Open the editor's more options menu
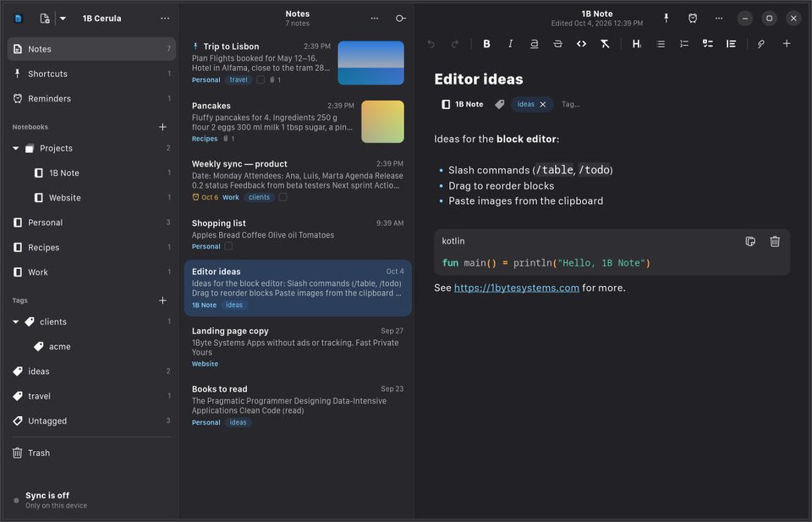 pos(719,18)
